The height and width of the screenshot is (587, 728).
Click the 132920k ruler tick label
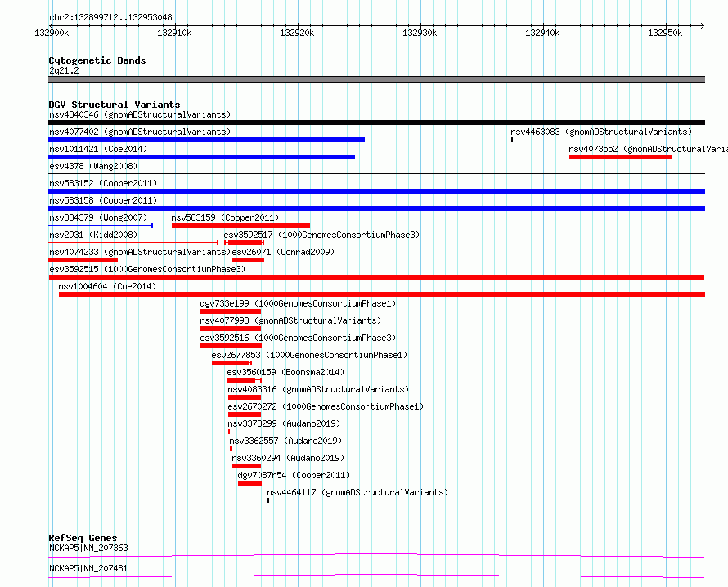click(297, 33)
